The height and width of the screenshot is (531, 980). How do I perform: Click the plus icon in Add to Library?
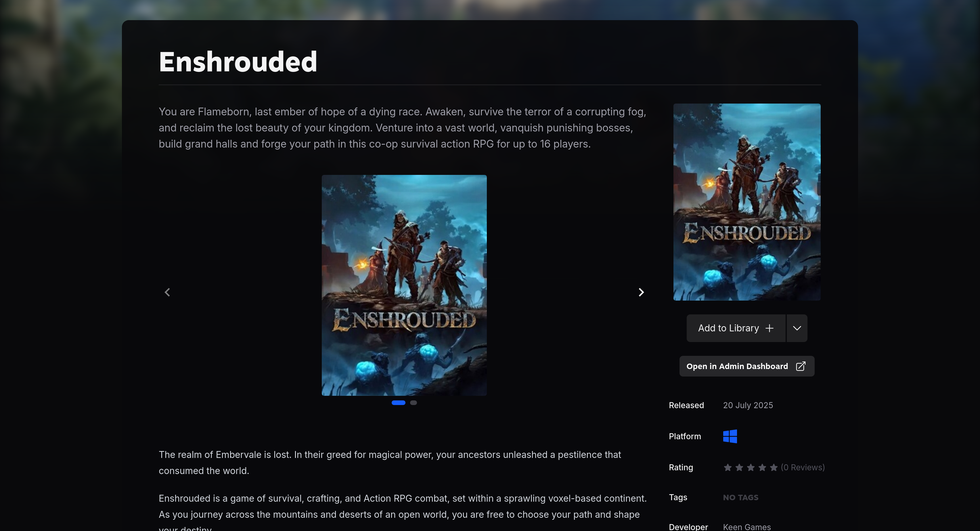pos(769,328)
